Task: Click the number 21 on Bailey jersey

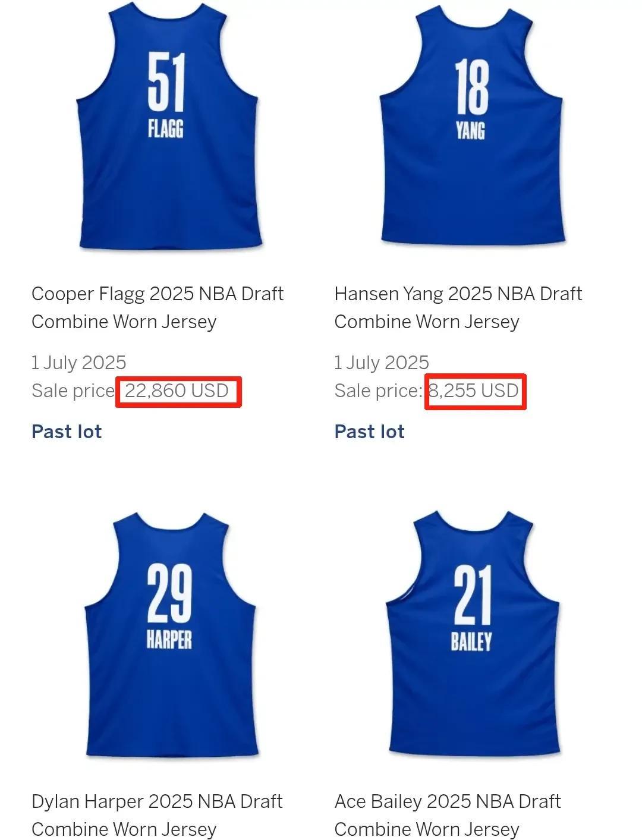Action: point(473,594)
